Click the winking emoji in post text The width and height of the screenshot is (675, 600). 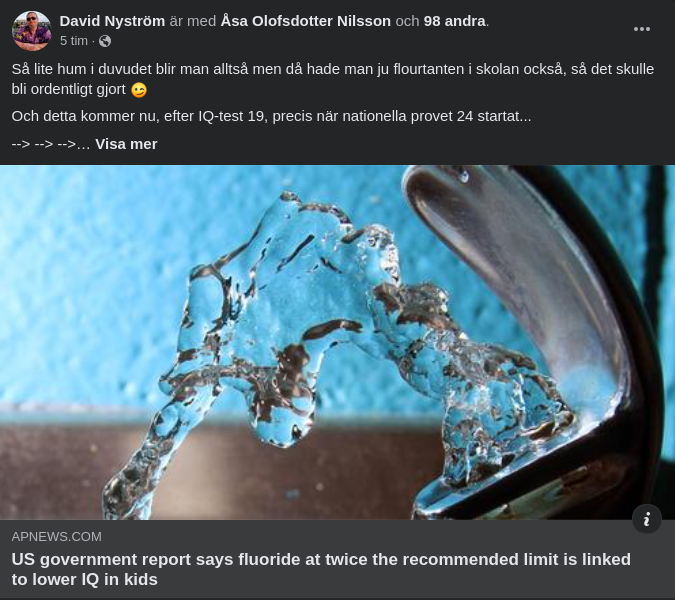[139, 90]
